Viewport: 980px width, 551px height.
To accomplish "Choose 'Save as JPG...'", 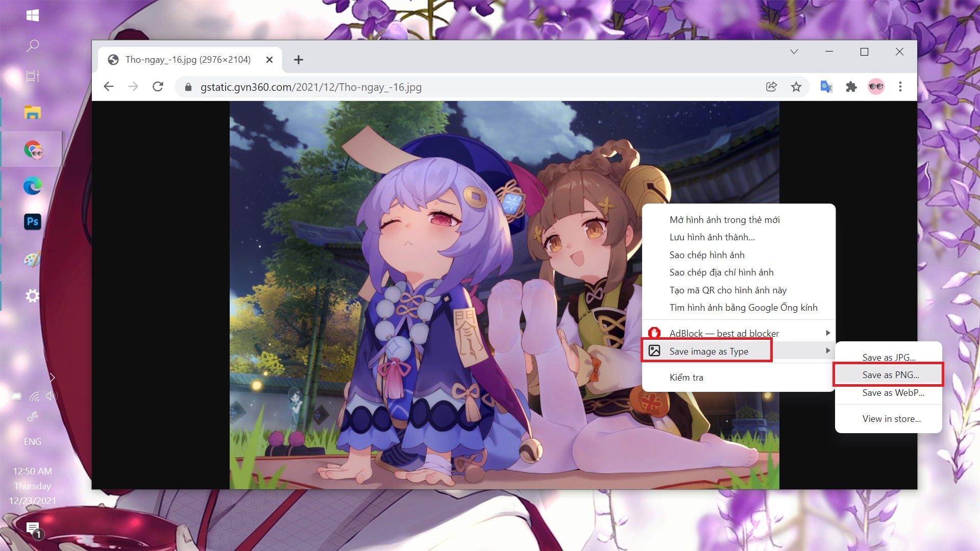I will coord(889,357).
